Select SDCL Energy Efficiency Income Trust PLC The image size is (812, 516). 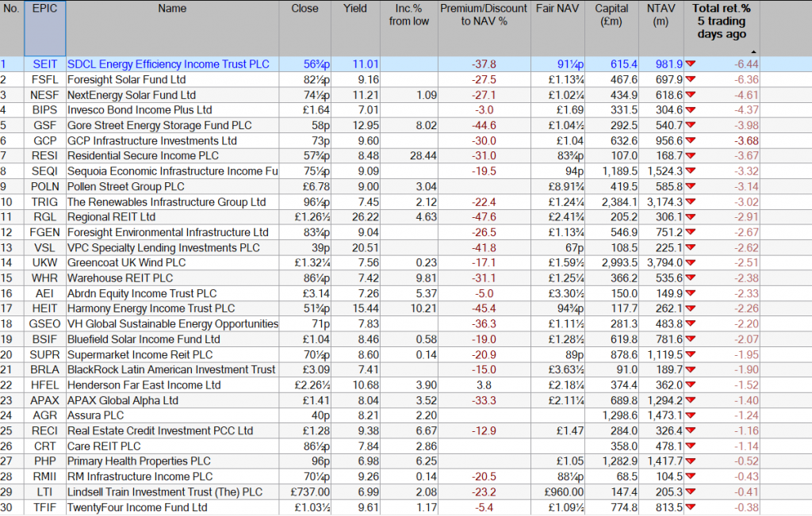(168, 64)
